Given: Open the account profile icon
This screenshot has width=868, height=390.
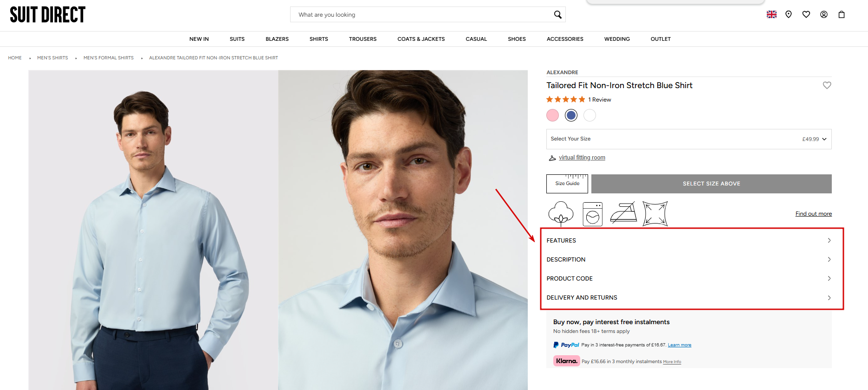Looking at the screenshot, I should 824,14.
